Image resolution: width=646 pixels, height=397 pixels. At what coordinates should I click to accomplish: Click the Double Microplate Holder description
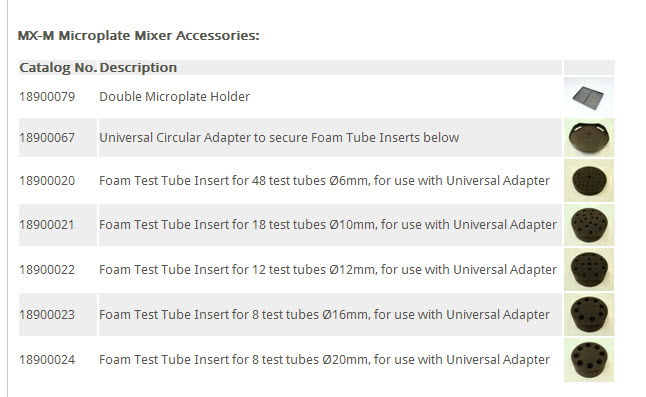174,97
